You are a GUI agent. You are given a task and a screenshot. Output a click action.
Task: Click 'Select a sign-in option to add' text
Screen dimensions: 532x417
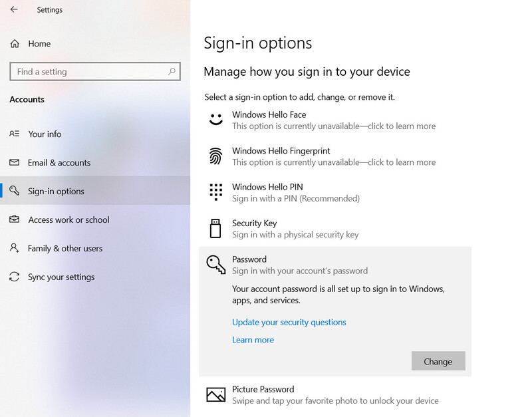(300, 97)
